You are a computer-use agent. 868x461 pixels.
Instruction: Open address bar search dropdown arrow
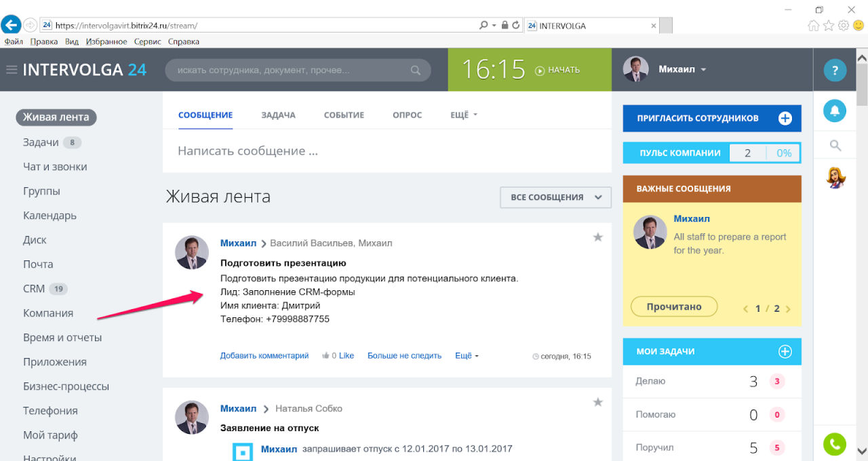coord(494,25)
